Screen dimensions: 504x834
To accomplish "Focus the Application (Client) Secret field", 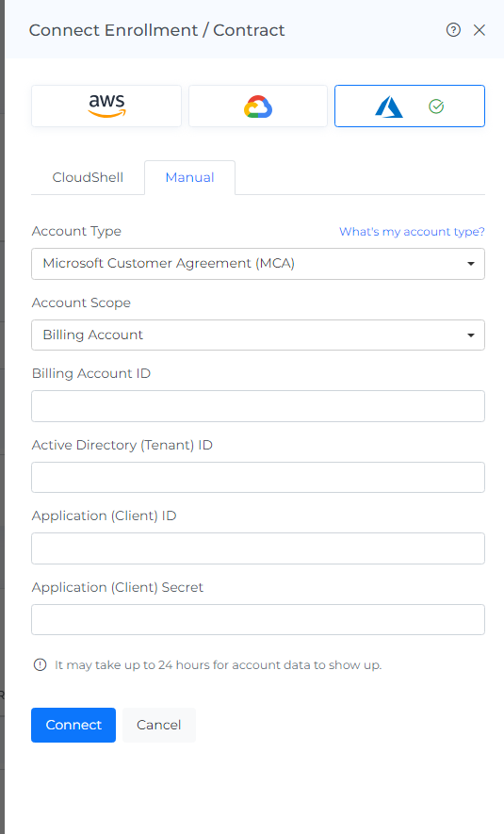I will click(x=258, y=620).
